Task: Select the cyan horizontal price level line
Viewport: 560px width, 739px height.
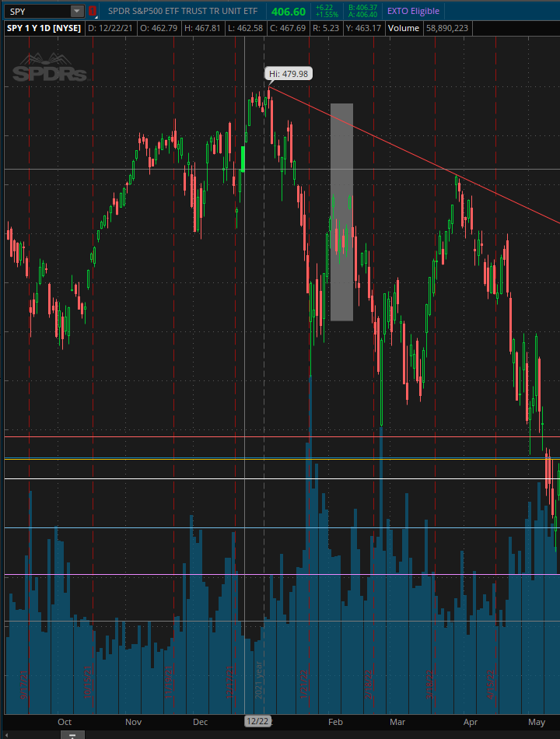Action: [x=282, y=528]
